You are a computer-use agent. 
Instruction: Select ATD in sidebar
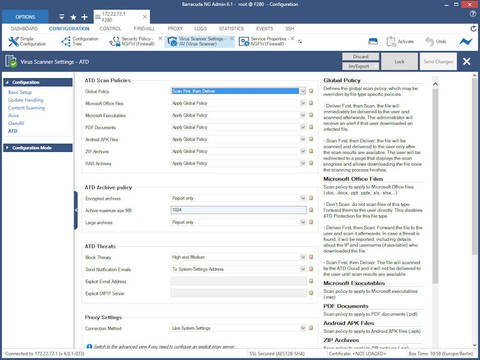13,131
